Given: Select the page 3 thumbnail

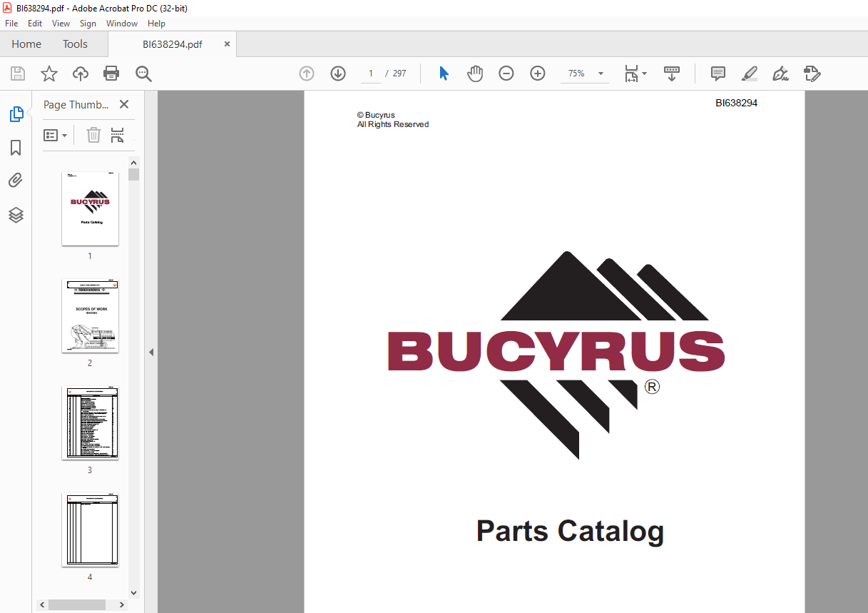Looking at the screenshot, I should point(90,422).
